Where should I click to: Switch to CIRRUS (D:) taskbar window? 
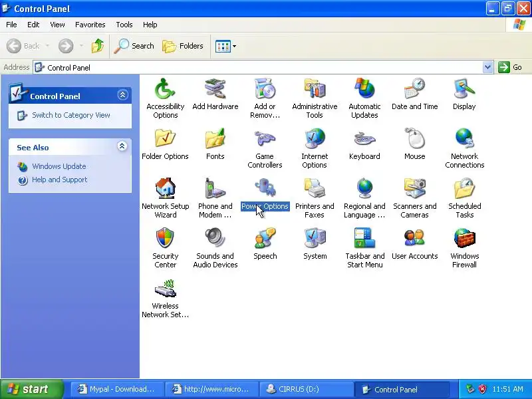click(306, 389)
